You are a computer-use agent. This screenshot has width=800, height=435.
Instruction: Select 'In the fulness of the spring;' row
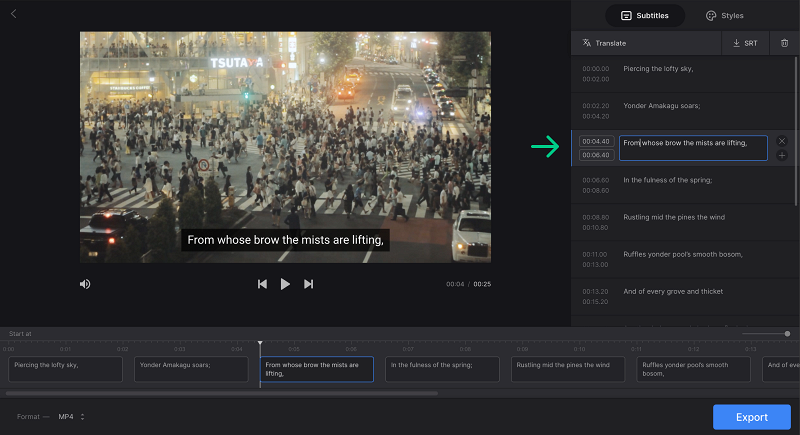[683, 185]
